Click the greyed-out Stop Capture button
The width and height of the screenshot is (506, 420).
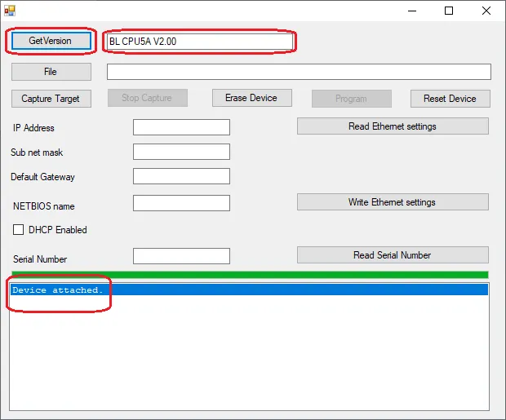148,98
